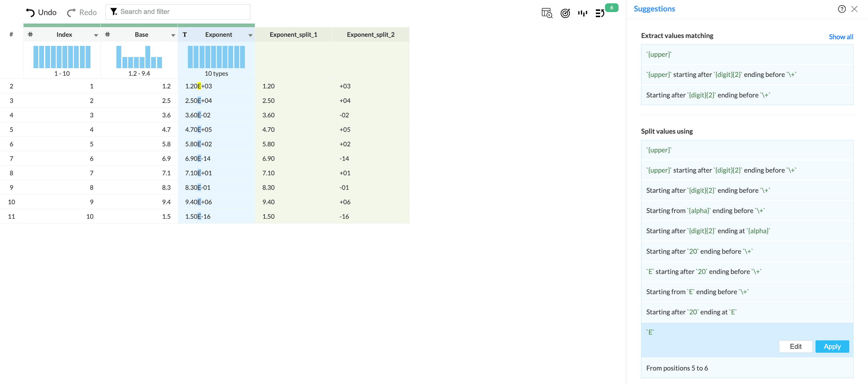Image resolution: width=868 pixels, height=385 pixels.
Task: Expand the Exponent column dropdown
Action: click(x=250, y=35)
